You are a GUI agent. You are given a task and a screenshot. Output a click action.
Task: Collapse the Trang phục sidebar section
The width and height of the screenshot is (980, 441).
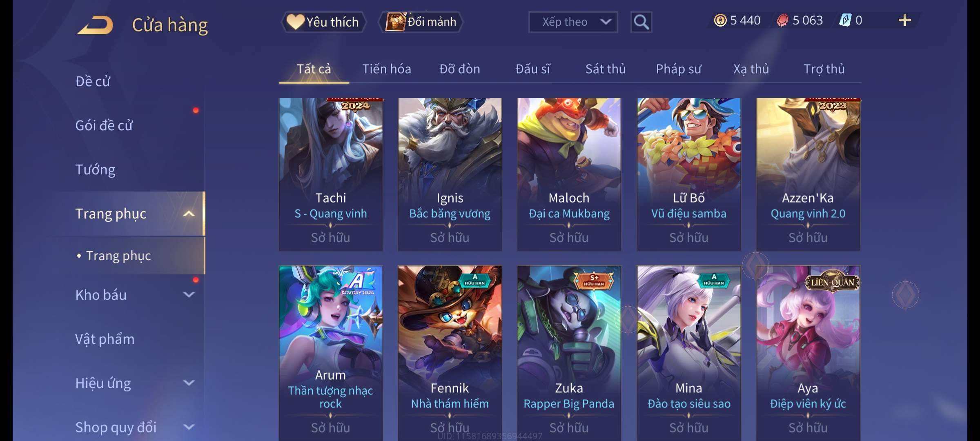(189, 214)
